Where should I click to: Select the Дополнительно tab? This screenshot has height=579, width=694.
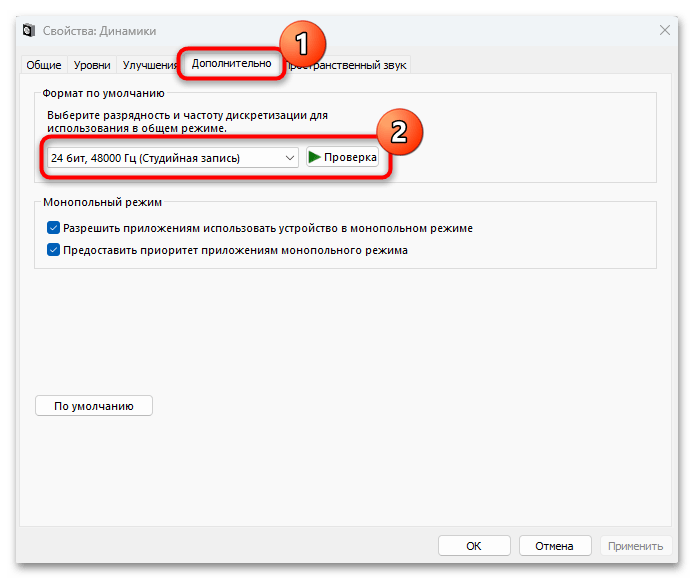pyautogui.click(x=231, y=63)
